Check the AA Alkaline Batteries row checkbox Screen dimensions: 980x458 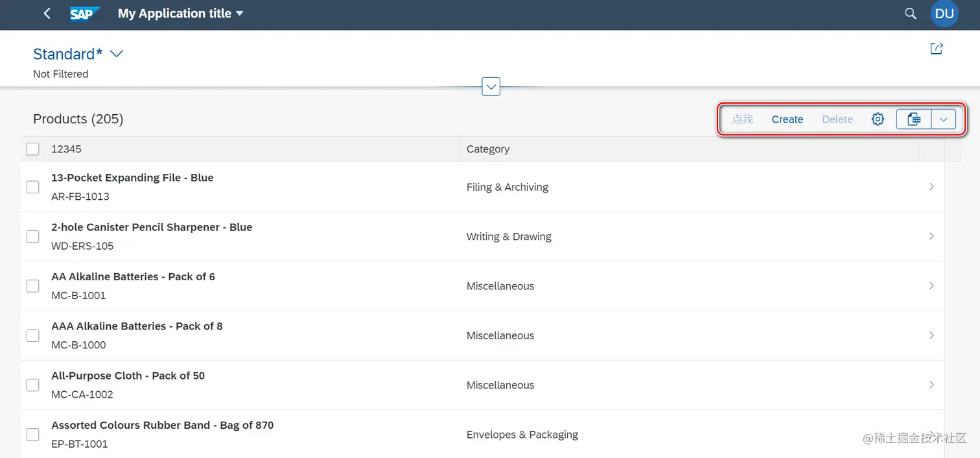(x=33, y=286)
